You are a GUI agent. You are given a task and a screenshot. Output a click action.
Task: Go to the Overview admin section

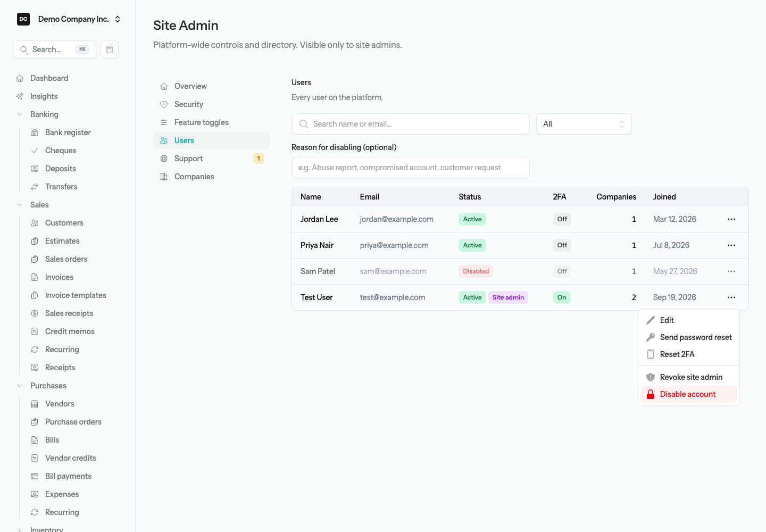click(212, 86)
